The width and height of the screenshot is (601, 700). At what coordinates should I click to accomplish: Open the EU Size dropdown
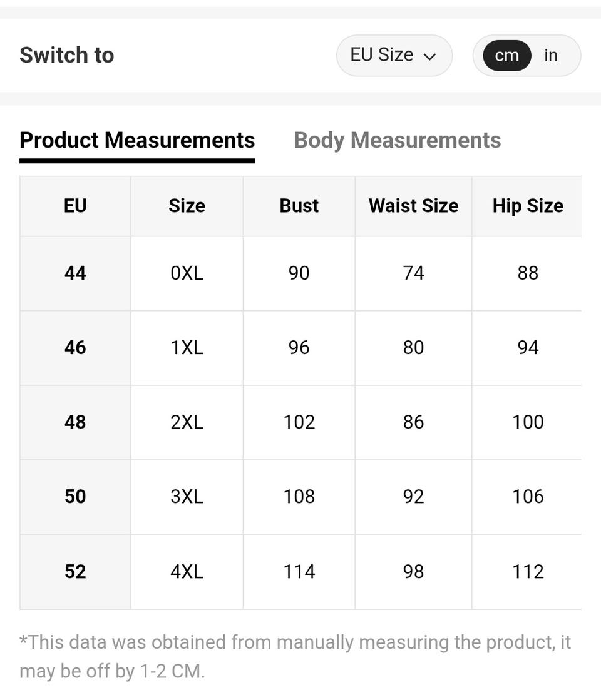[393, 55]
